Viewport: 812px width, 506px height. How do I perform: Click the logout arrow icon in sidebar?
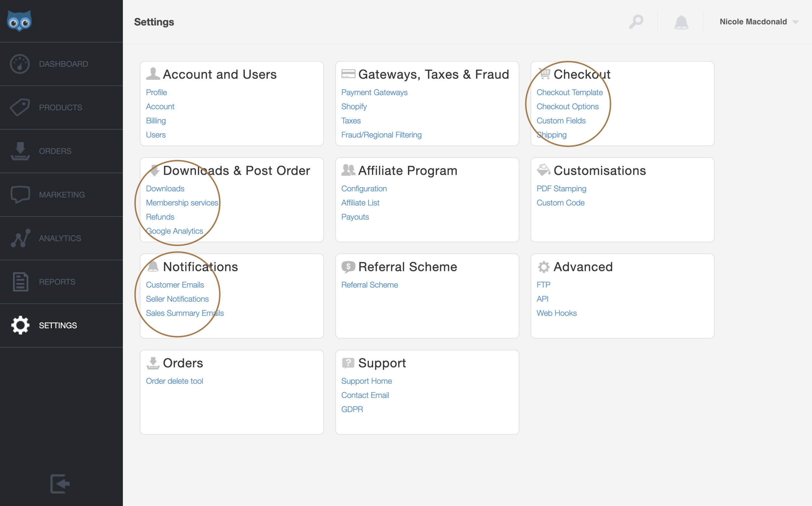pyautogui.click(x=60, y=484)
